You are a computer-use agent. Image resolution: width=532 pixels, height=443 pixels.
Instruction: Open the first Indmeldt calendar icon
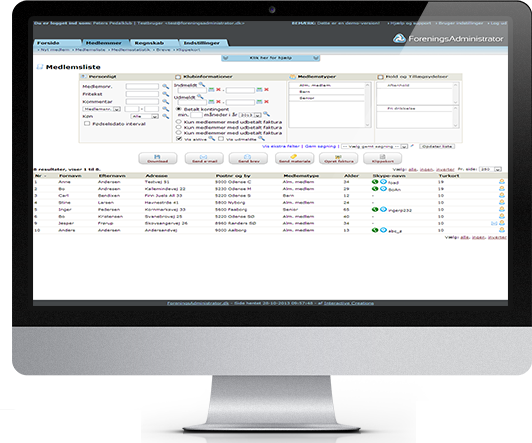click(x=211, y=90)
